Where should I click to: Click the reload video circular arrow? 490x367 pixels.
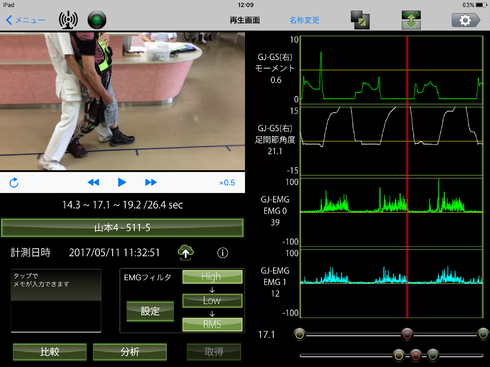(x=14, y=183)
